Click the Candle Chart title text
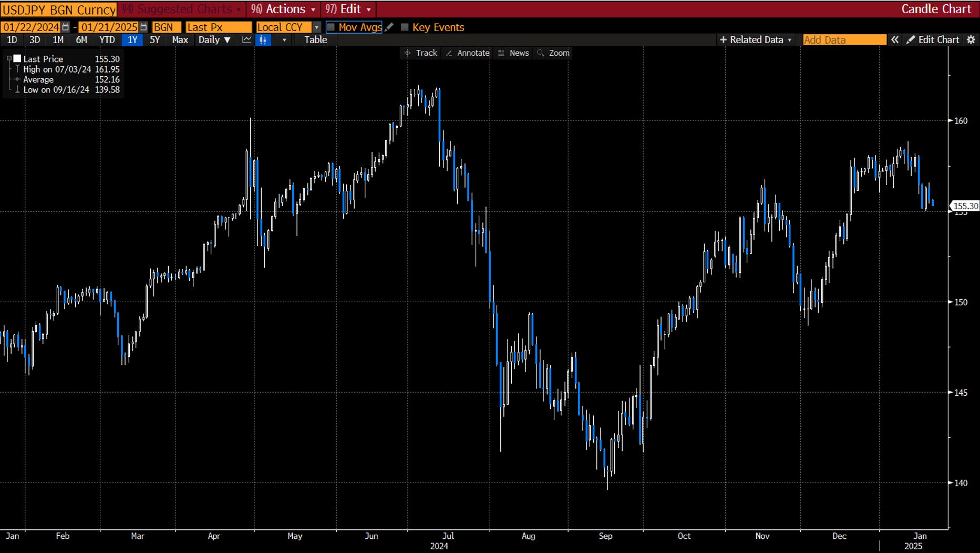 click(936, 9)
